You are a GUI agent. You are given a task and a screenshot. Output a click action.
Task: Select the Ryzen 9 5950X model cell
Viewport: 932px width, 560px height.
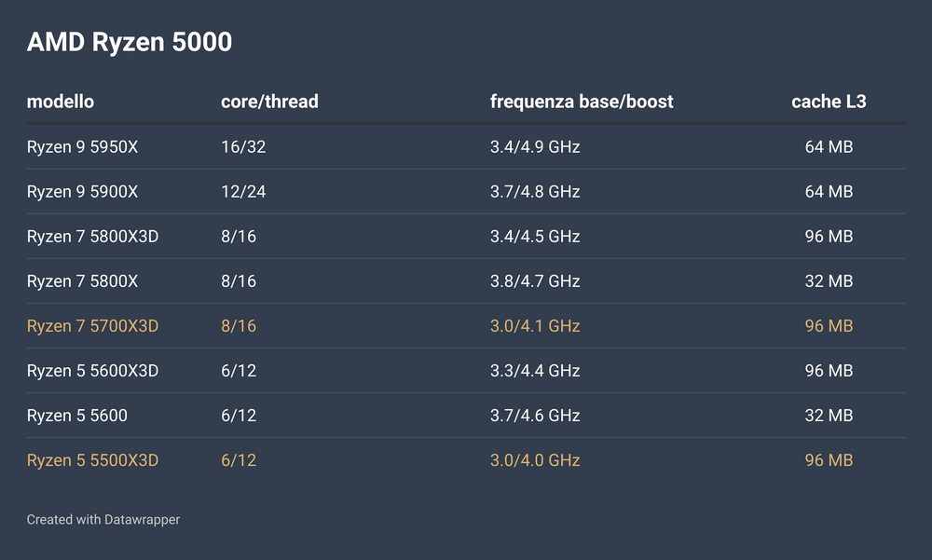point(83,147)
